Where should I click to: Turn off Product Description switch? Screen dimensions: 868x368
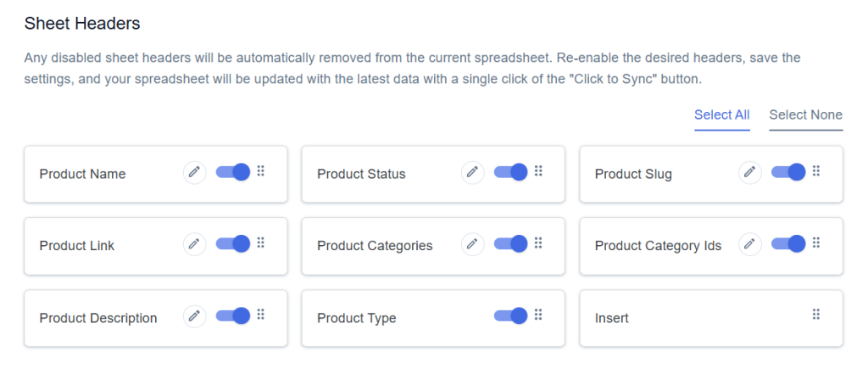pos(233,316)
